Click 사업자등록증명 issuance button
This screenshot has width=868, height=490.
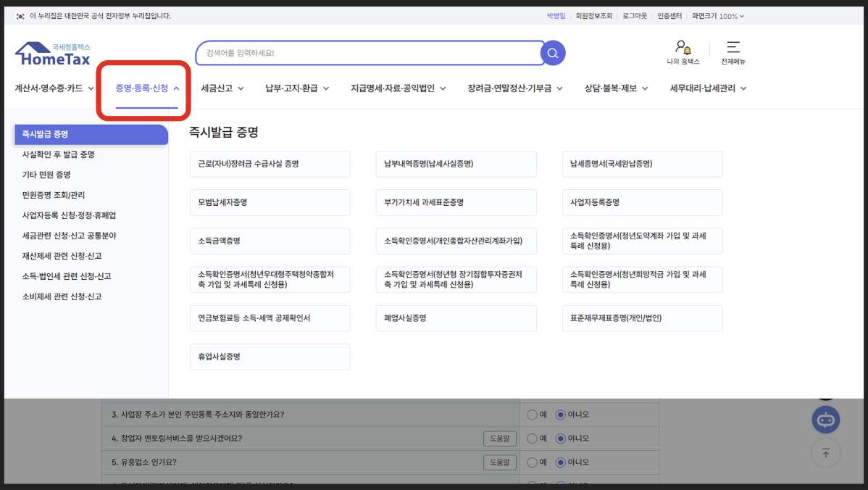click(642, 202)
